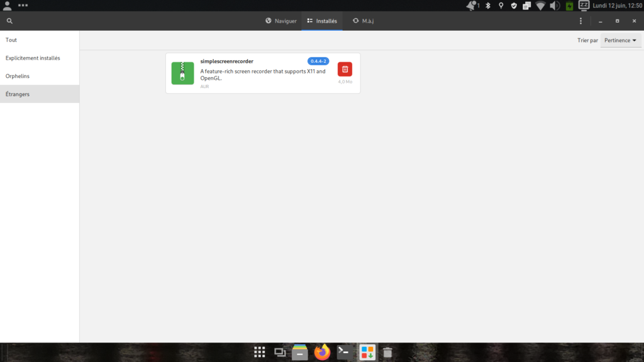Screen dimensions: 644x362
Task: Switch to the M.à.j updates tab
Action: pyautogui.click(x=364, y=21)
